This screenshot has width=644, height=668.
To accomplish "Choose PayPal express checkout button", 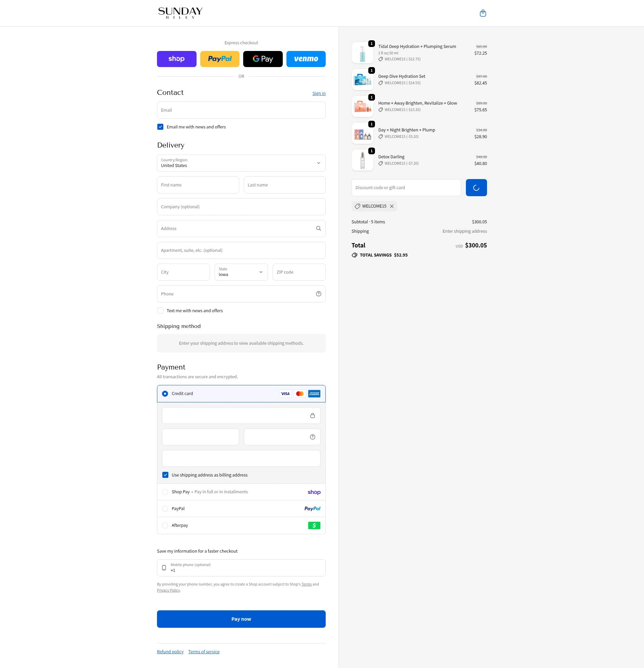I will pos(219,59).
